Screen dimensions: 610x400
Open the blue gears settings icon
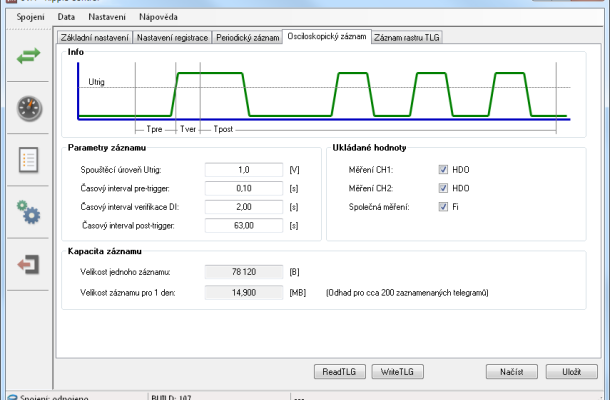tap(27, 212)
